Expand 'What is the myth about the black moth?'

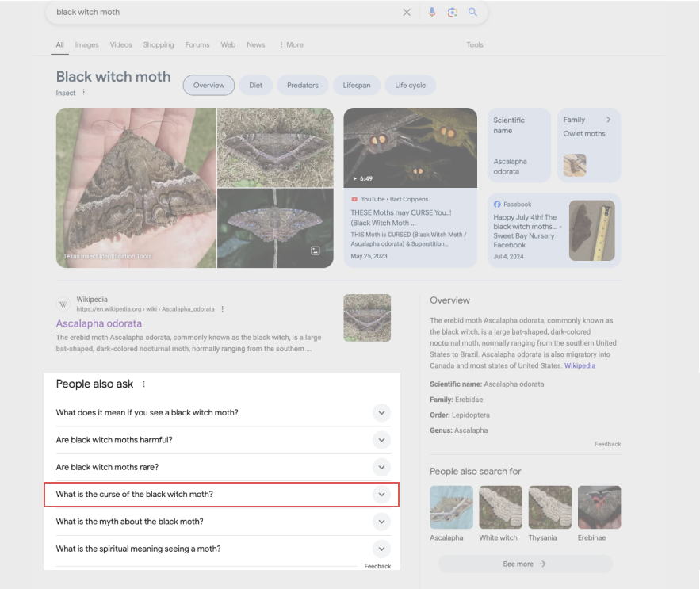click(381, 522)
